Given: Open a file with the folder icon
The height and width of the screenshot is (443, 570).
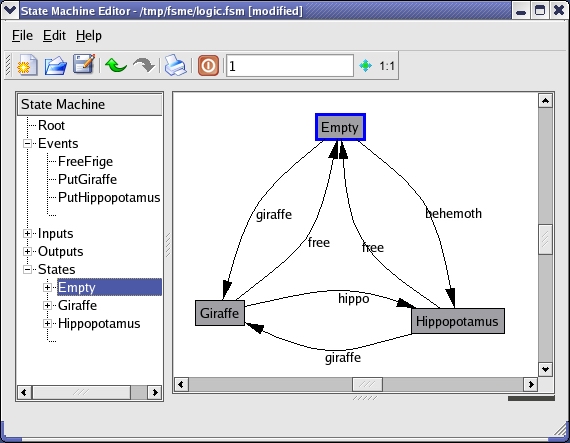Looking at the screenshot, I should [x=56, y=66].
